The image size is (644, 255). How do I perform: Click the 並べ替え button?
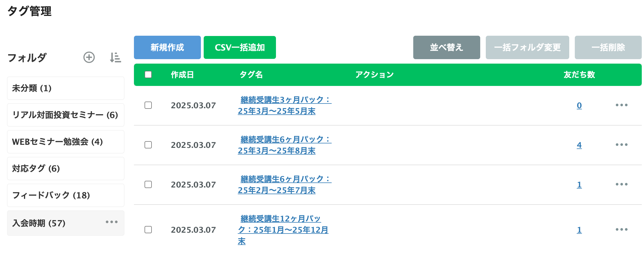pos(446,47)
